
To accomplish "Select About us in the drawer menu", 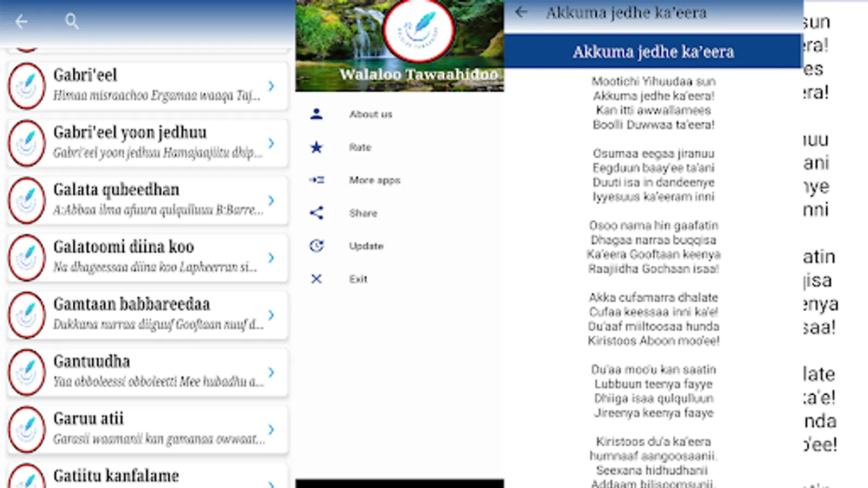I will [x=371, y=114].
